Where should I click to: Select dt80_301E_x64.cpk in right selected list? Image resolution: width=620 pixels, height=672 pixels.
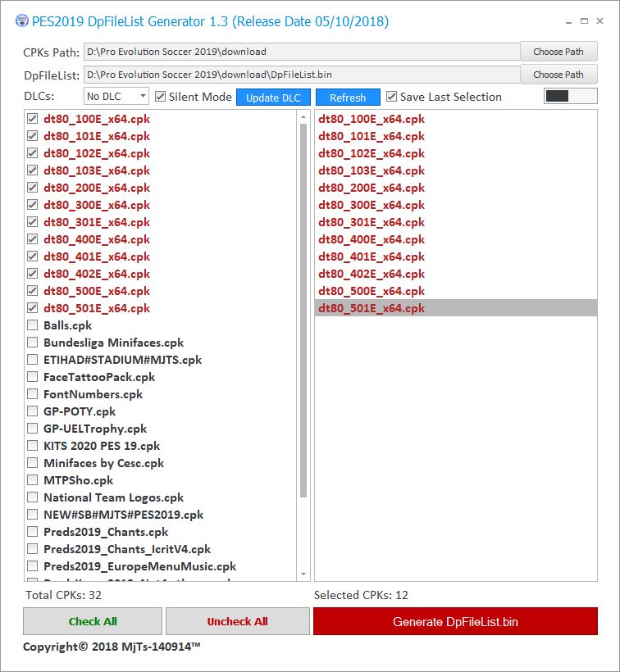[456, 222]
